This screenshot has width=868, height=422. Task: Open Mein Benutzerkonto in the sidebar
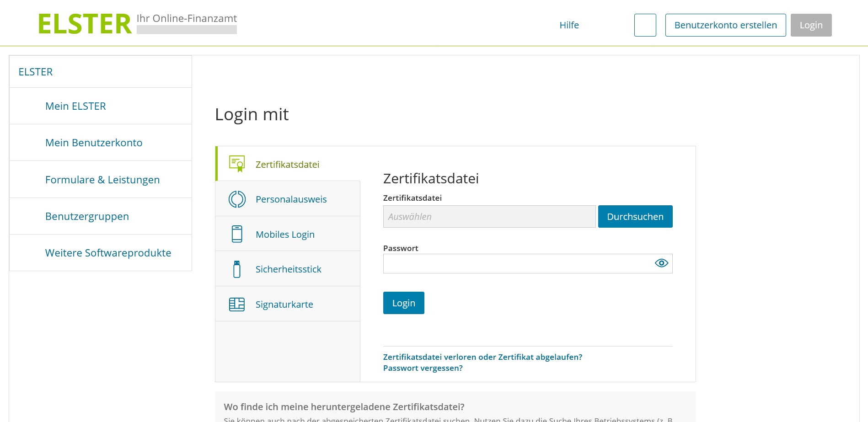[101, 143]
